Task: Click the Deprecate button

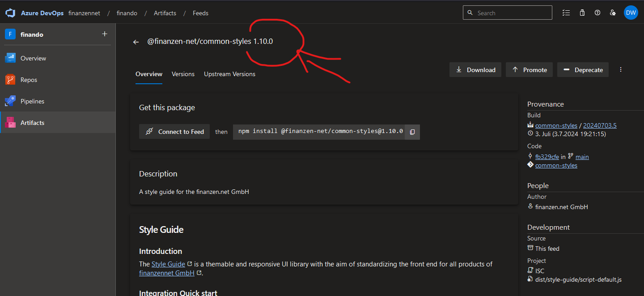Action: pyautogui.click(x=583, y=70)
